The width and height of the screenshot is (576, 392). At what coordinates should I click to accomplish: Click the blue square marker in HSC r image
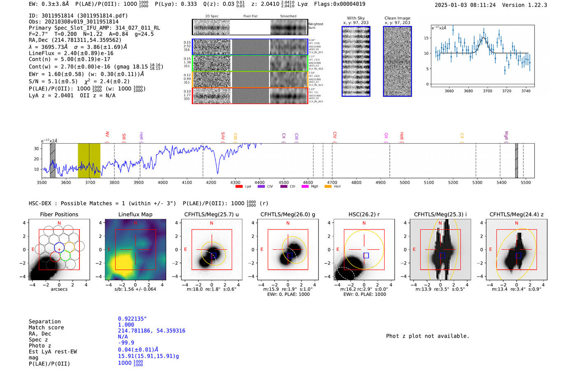(366, 255)
